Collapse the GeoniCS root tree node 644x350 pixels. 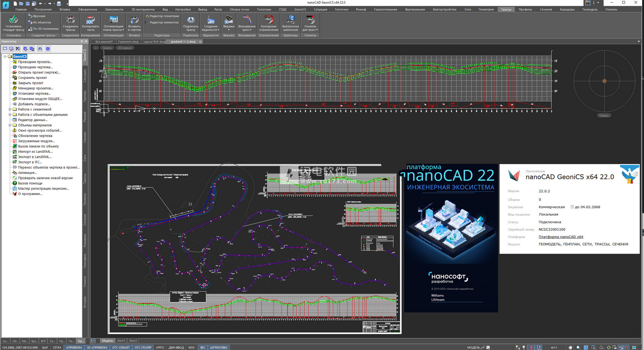[x=5, y=57]
